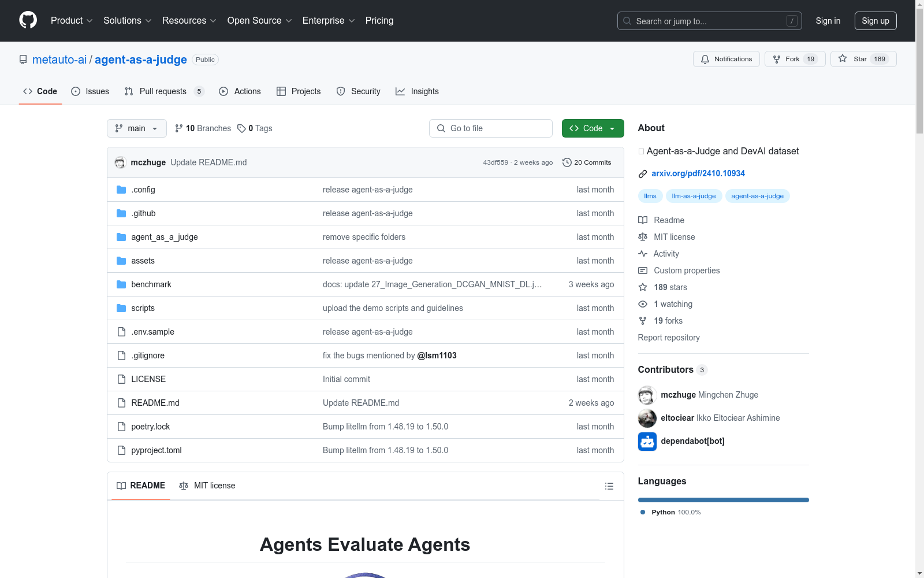The width and height of the screenshot is (924, 578).
Task: Open the Pull requests tab
Action: pyautogui.click(x=165, y=91)
